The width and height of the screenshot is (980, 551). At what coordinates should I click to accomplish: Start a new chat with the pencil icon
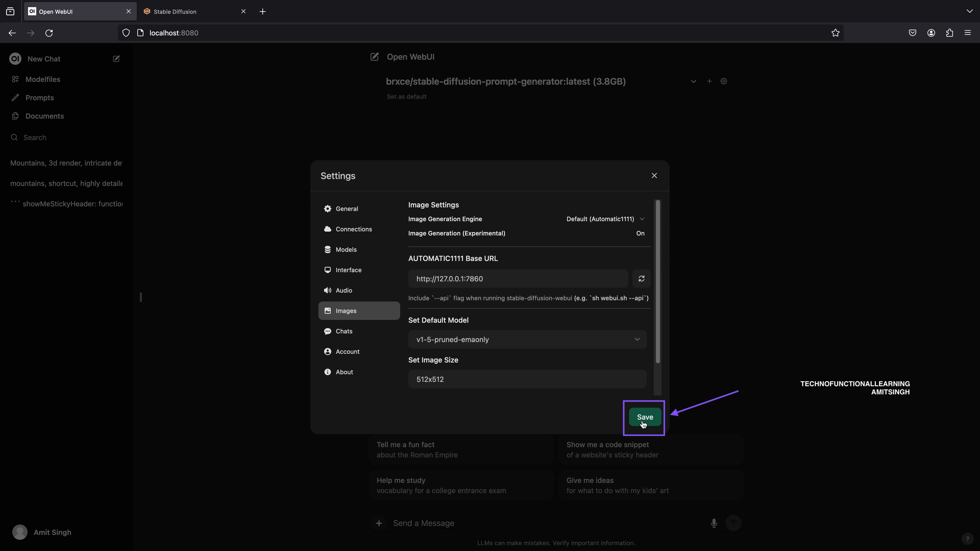tap(116, 59)
